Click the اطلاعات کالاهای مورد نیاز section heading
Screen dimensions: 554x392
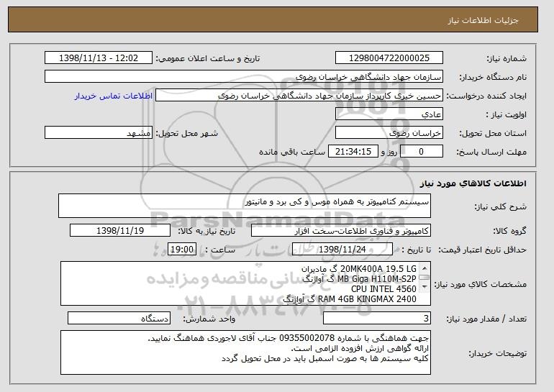pos(473,183)
